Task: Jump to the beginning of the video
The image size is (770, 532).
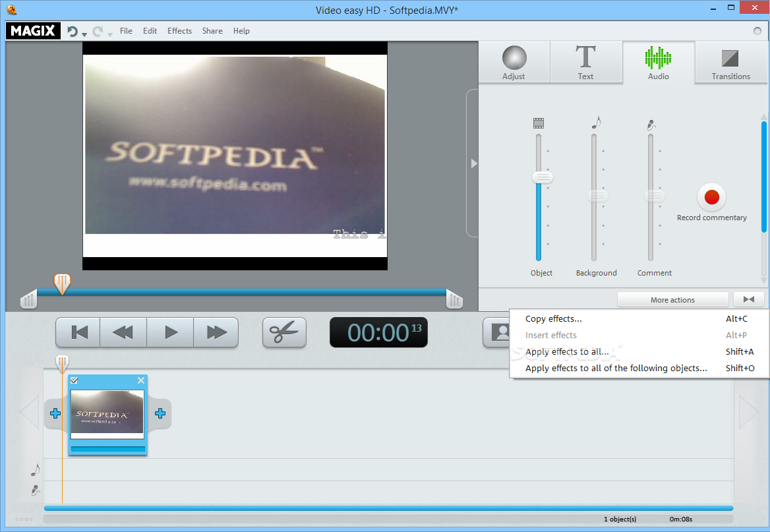Action: pyautogui.click(x=78, y=332)
